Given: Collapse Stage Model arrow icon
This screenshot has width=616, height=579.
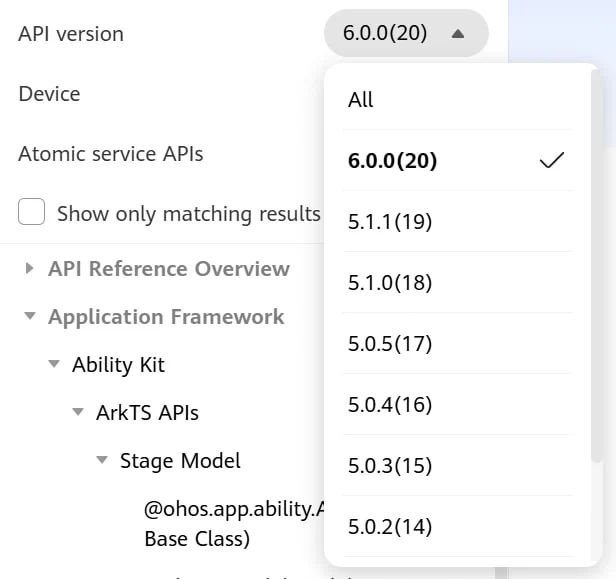Looking at the screenshot, I should click(102, 460).
